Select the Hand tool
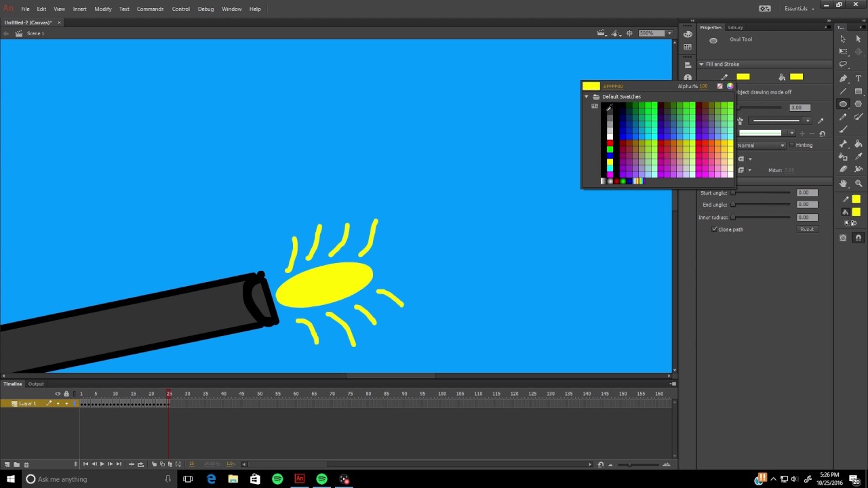Screen dimensions: 868x488 point(843,184)
